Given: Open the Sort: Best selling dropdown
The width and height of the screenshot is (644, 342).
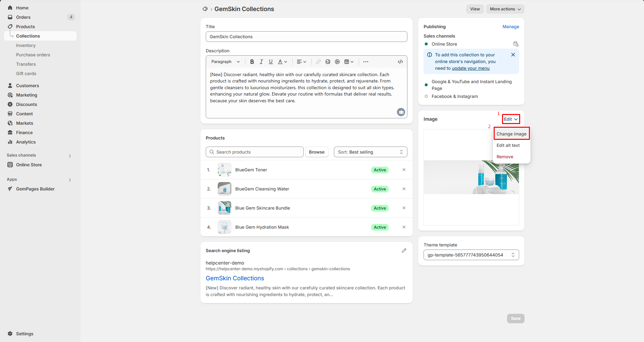Looking at the screenshot, I should 370,152.
